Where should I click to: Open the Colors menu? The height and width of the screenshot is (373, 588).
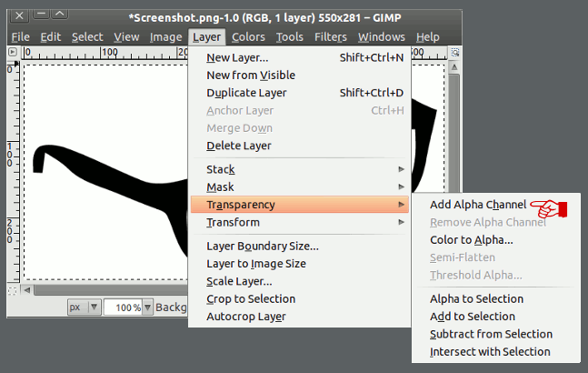(x=248, y=37)
